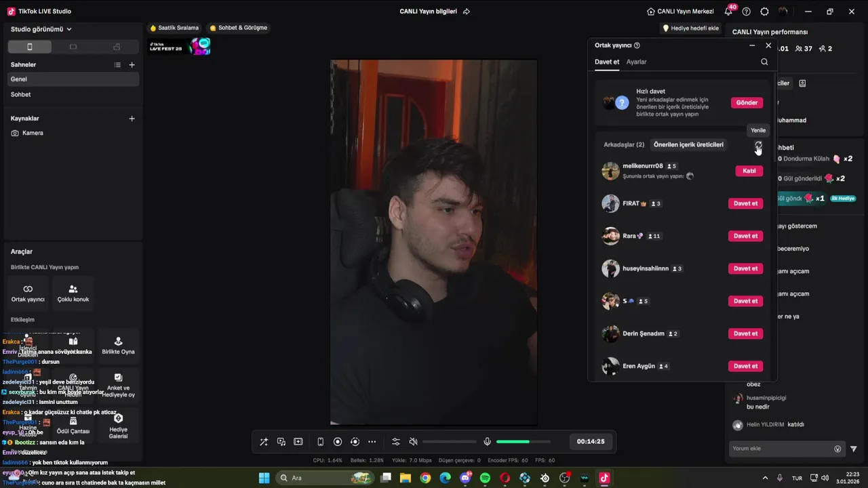Select the dual-screen layout button
This screenshot has height=488, width=868.
pos(117,47)
